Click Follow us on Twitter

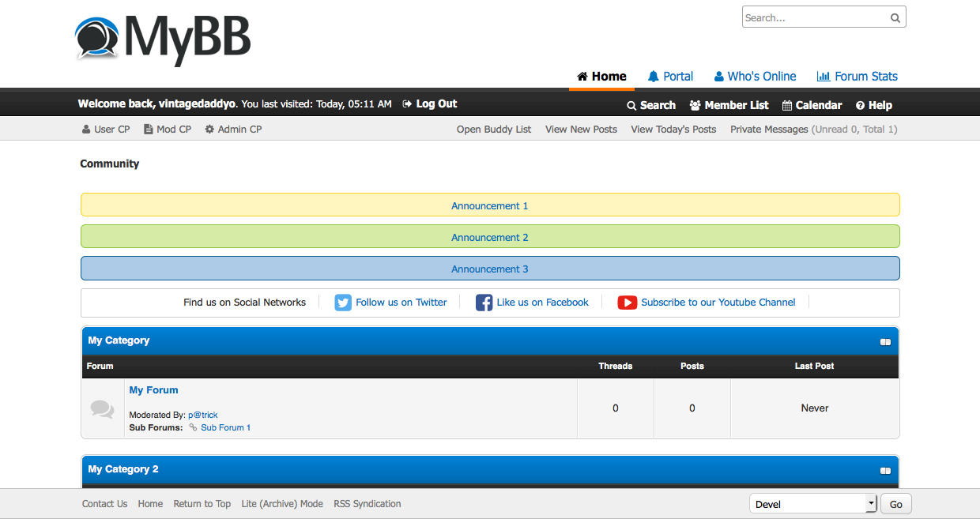pos(401,303)
